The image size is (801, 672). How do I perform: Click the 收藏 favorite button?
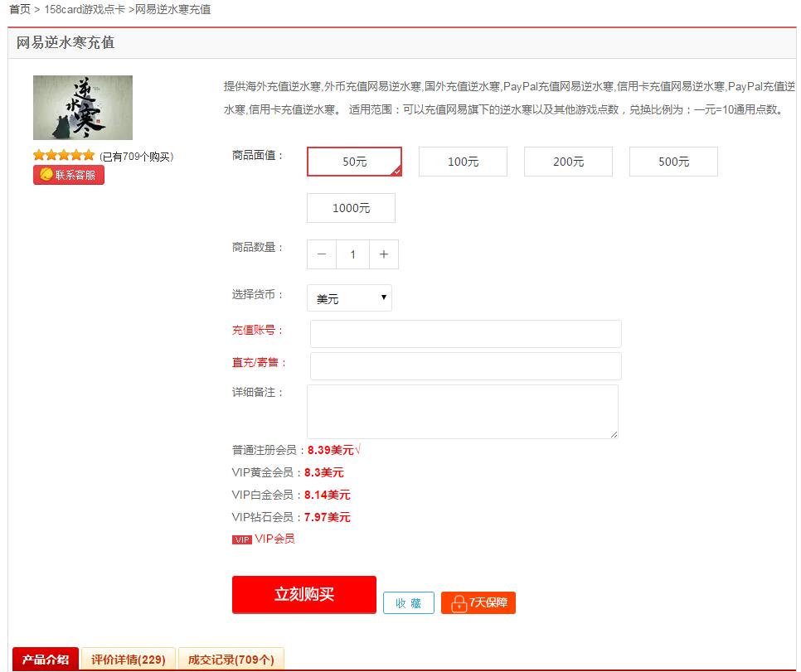(x=409, y=603)
